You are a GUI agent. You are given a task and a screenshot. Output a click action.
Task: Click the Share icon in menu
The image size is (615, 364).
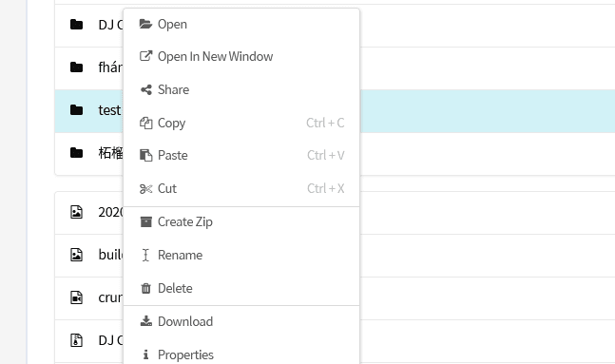pos(145,90)
